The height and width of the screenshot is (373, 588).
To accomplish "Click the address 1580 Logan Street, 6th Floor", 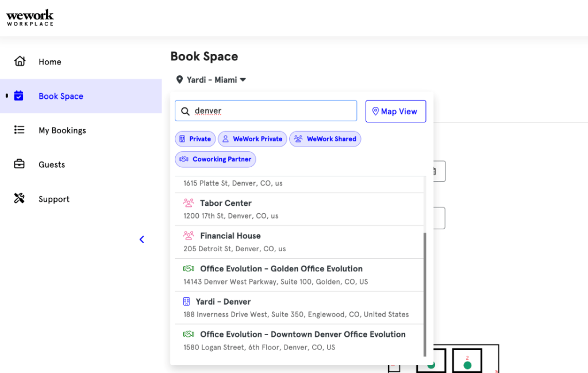I will pyautogui.click(x=259, y=348).
